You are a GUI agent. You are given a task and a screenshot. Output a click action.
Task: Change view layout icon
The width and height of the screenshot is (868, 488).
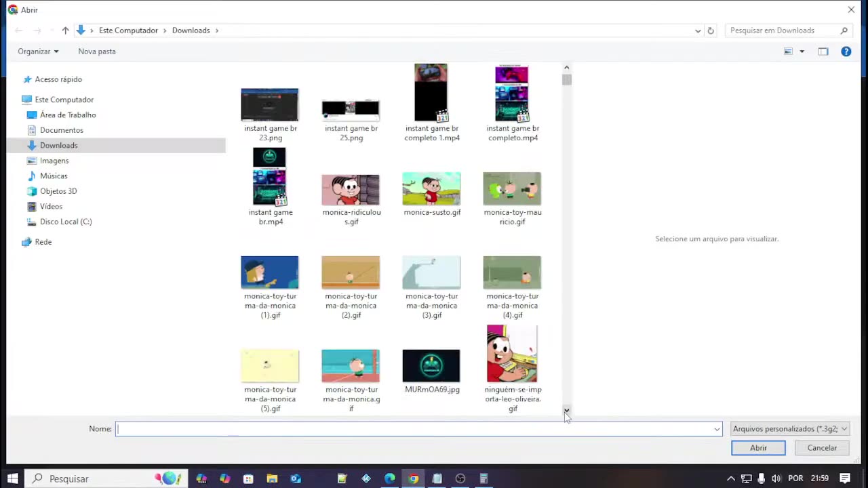pos(788,52)
